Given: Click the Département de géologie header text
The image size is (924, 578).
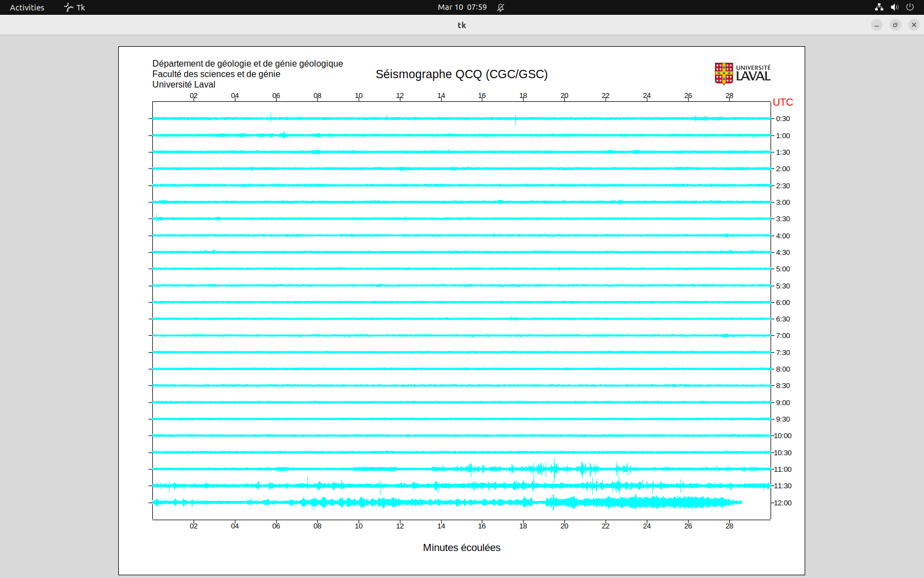Looking at the screenshot, I should point(248,64).
